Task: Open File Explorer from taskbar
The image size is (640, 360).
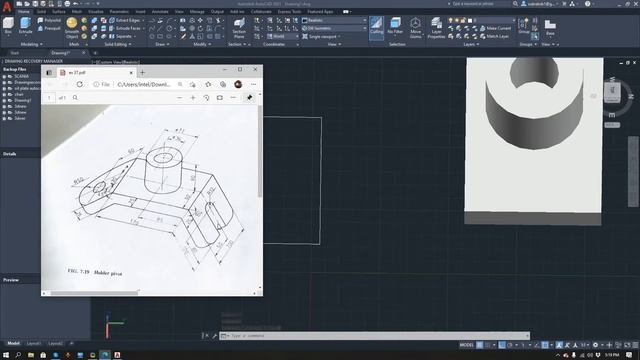Action: (31, 355)
